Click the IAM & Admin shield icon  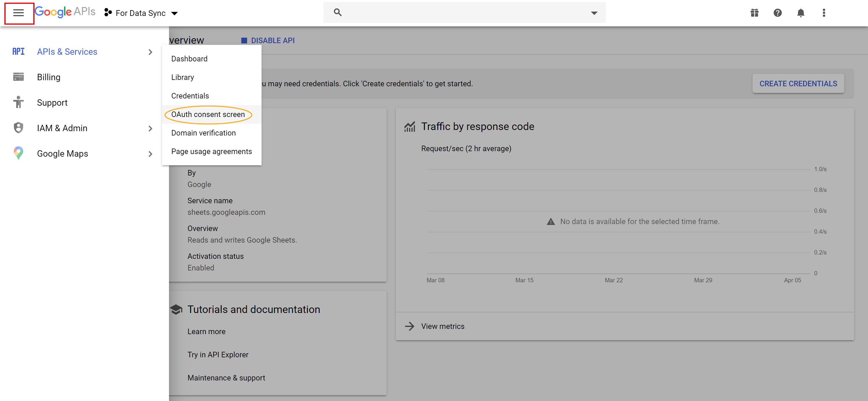click(19, 128)
